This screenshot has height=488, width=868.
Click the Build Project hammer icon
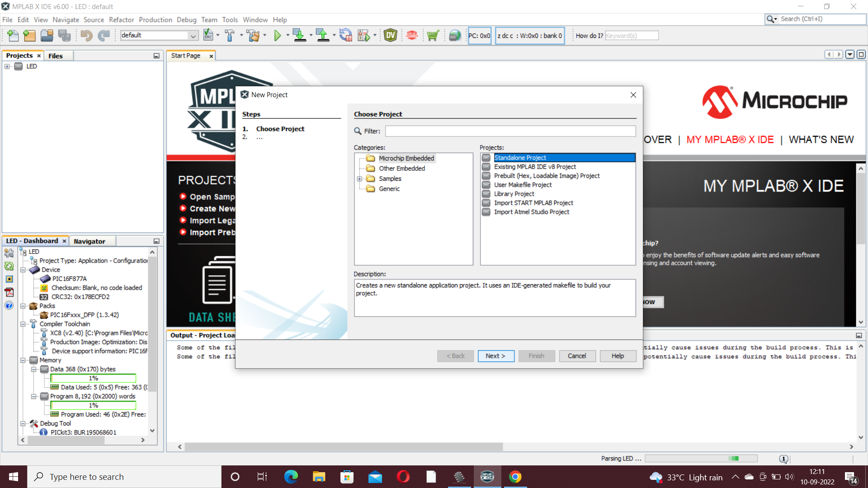point(230,36)
